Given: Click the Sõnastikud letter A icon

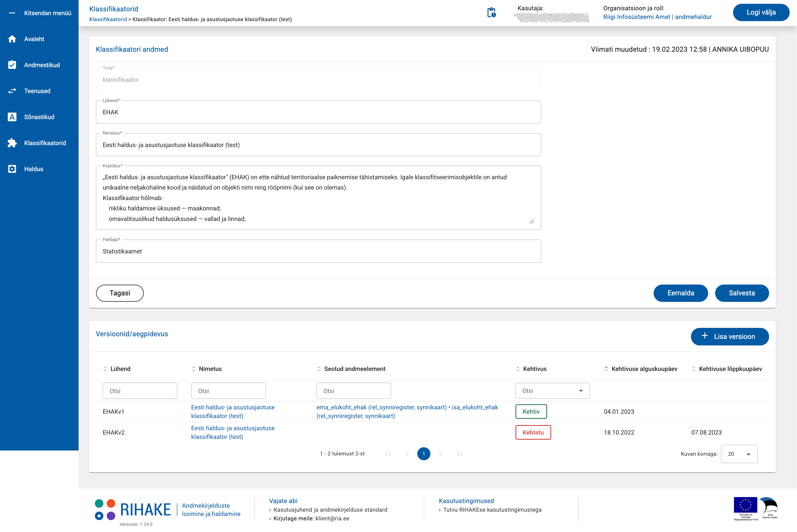Looking at the screenshot, I should pyautogui.click(x=12, y=117).
